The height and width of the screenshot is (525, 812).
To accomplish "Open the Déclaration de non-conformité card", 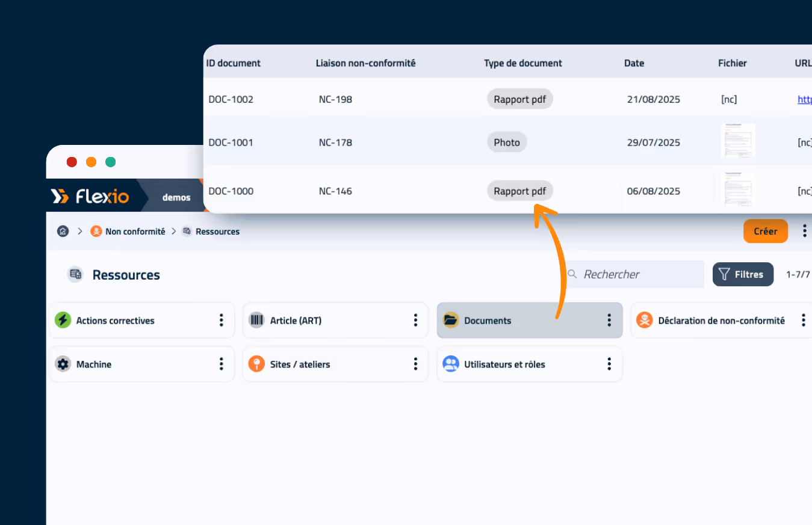I will click(x=721, y=320).
